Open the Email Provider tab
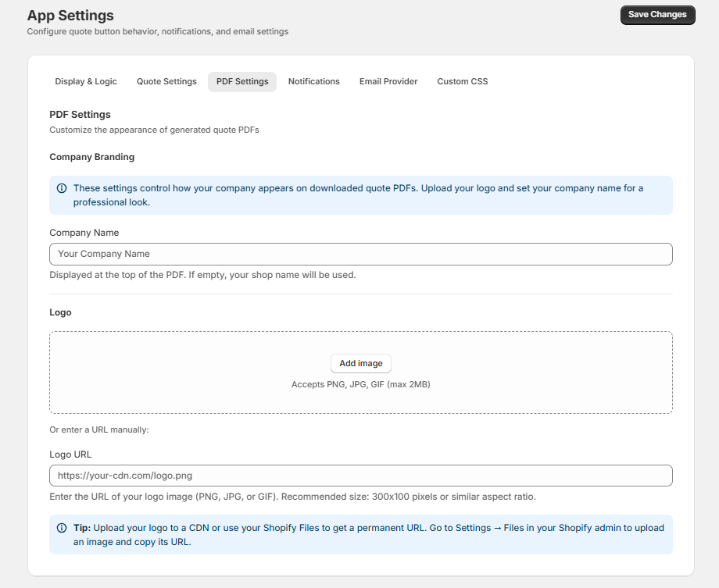Screen dimensions: 719x588 pyautogui.click(x=388, y=81)
